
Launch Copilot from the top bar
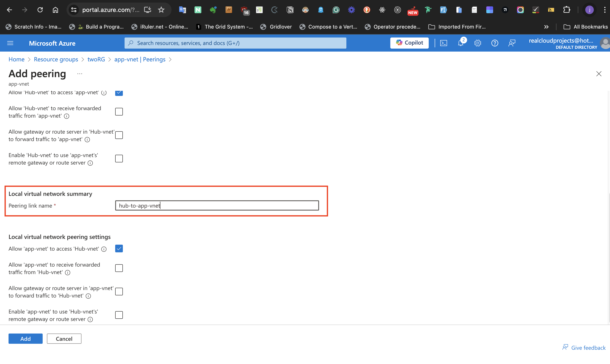coord(409,43)
